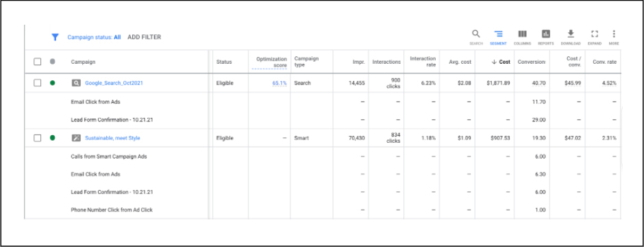The image size is (644, 247).
Task: Click the $1,871.89 cost cell
Action: click(x=498, y=83)
